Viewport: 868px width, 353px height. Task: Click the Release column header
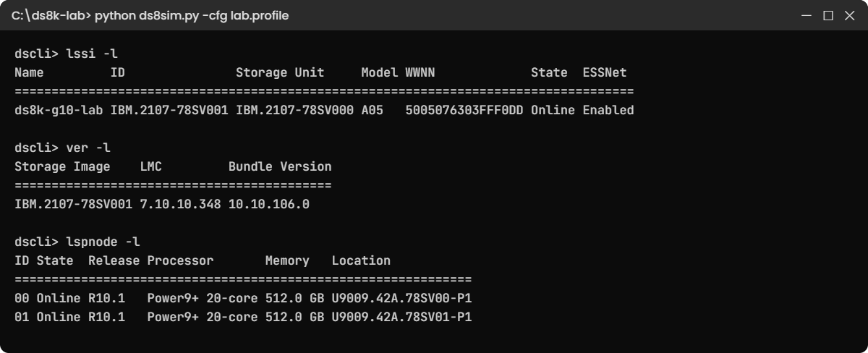click(x=114, y=260)
